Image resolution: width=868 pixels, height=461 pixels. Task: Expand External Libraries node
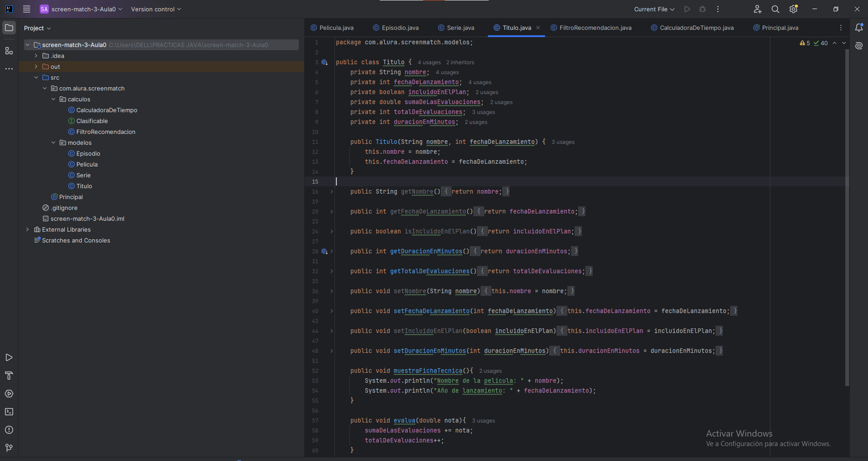(x=28, y=229)
